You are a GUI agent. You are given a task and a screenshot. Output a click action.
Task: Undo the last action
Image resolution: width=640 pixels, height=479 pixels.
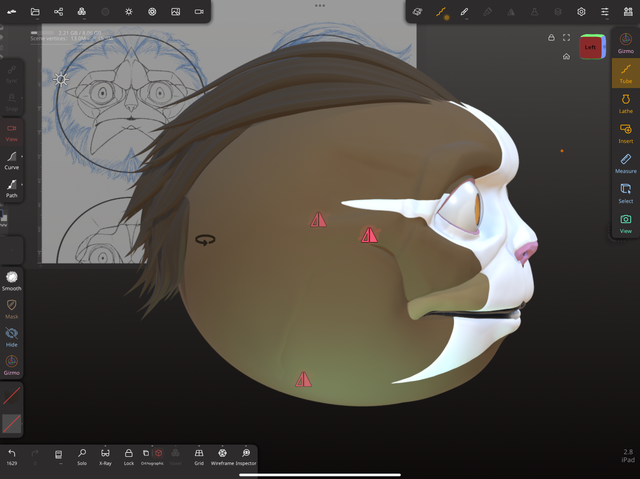click(x=12, y=456)
